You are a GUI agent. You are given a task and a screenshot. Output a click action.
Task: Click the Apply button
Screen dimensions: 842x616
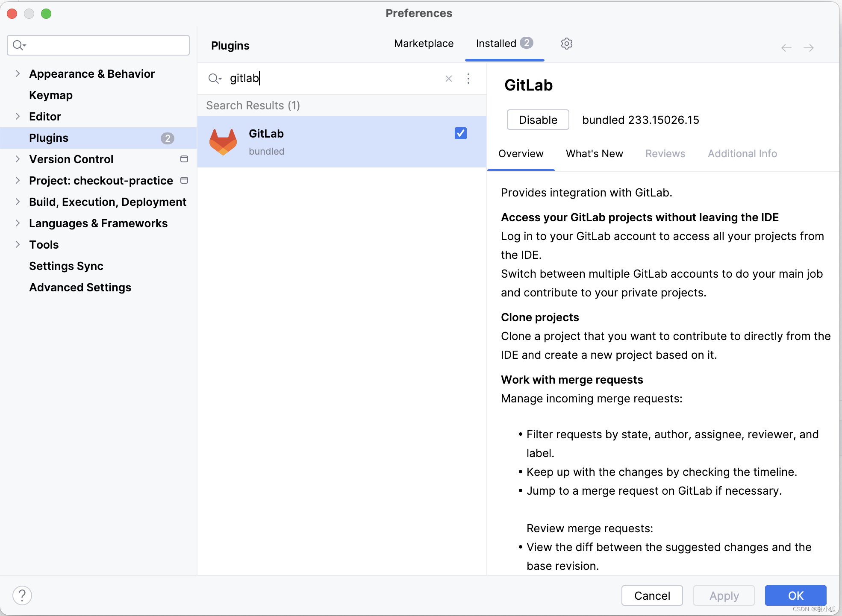tap(724, 595)
